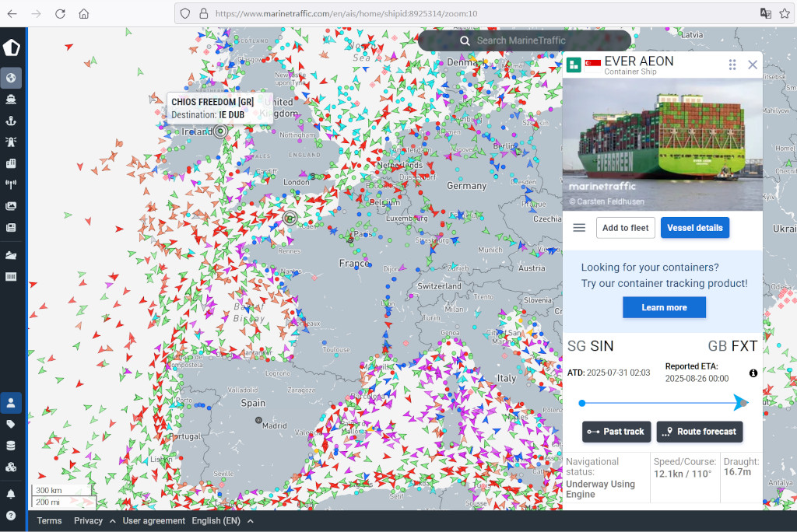Open the Ports anchor icon
This screenshot has width=797, height=532.
pyautogui.click(x=11, y=121)
